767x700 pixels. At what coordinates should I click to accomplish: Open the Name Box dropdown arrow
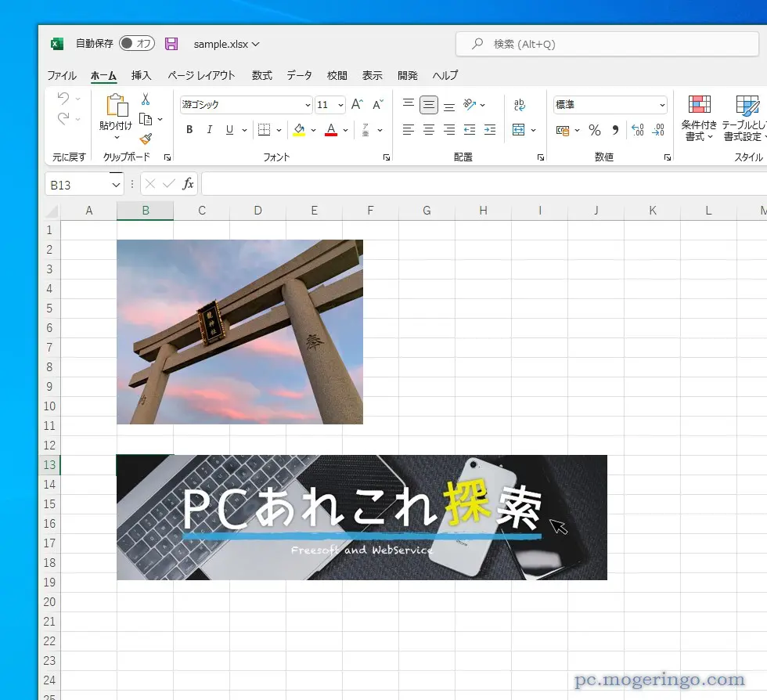coord(116,185)
